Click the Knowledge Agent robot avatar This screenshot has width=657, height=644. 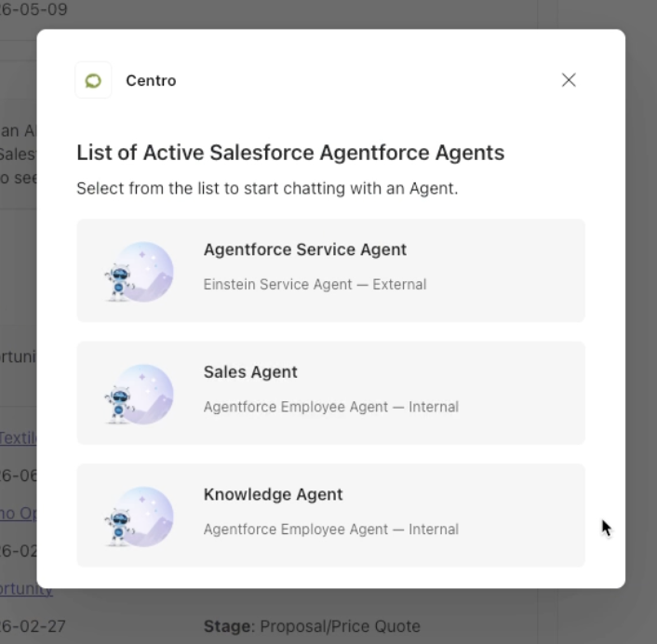click(x=139, y=517)
